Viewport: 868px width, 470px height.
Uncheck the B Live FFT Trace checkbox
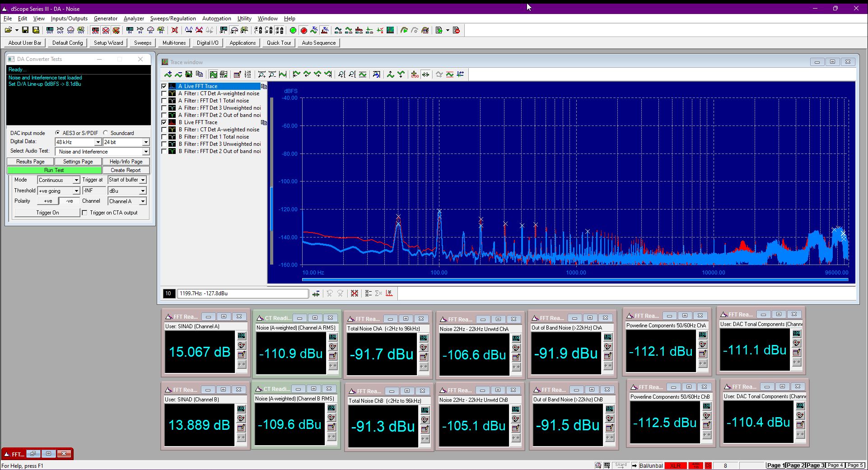point(164,122)
